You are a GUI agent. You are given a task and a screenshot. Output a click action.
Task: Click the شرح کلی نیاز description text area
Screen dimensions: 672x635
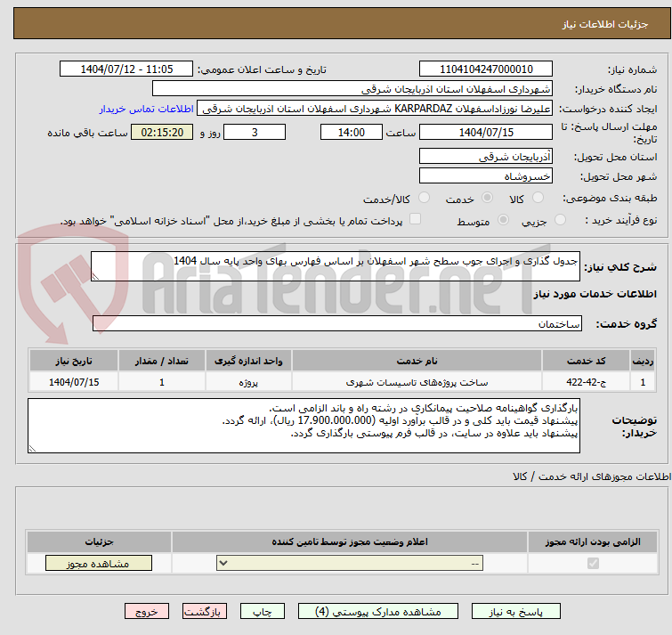[336, 266]
